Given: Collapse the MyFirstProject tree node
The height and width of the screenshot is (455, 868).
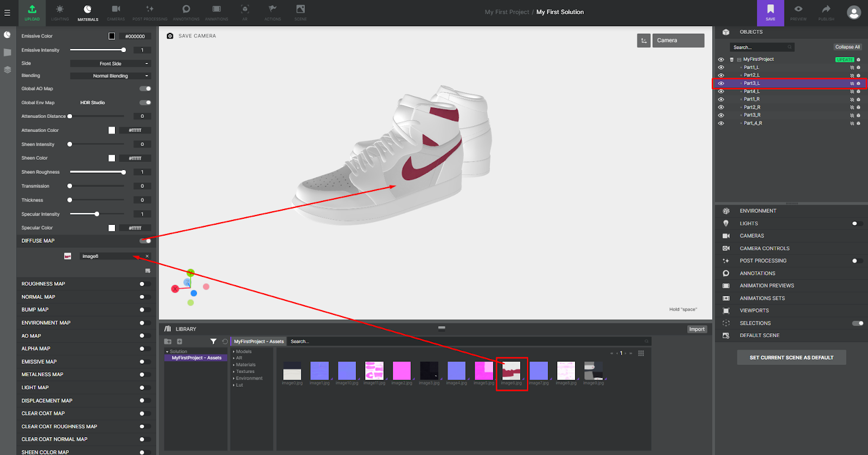Looking at the screenshot, I should [x=739, y=60].
